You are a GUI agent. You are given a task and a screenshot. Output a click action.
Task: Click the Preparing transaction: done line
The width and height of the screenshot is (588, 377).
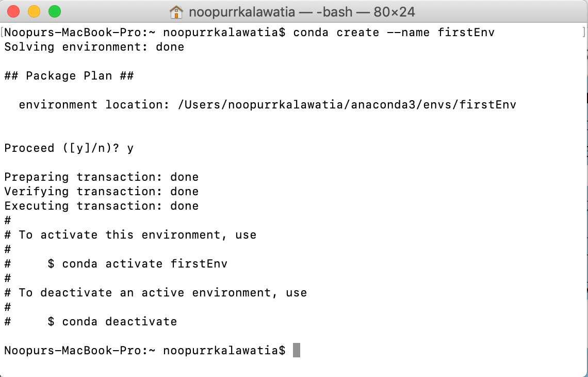(x=101, y=177)
